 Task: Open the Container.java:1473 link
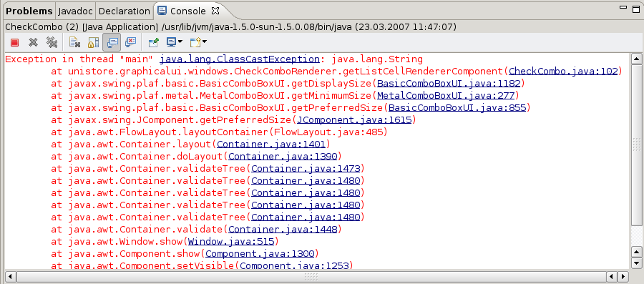pyautogui.click(x=306, y=168)
